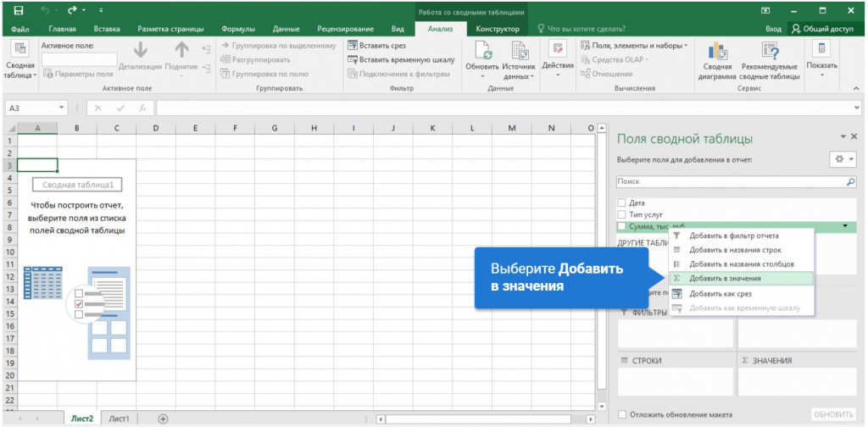
Task: Click the Общий доступ share button
Action: coord(822,29)
